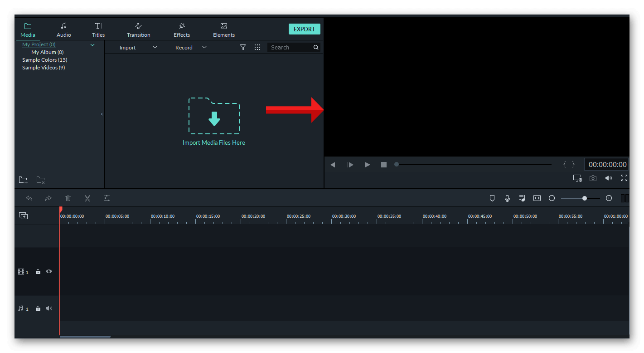Click the filter funnel icon
This screenshot has width=644, height=353.
[243, 47]
